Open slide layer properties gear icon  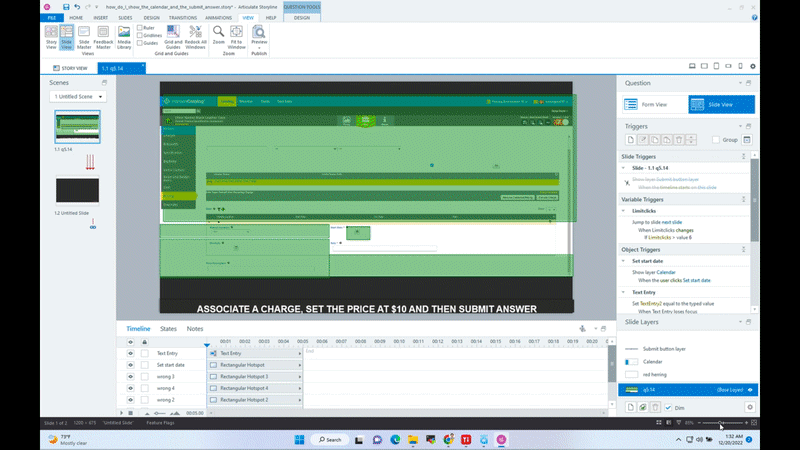click(749, 407)
